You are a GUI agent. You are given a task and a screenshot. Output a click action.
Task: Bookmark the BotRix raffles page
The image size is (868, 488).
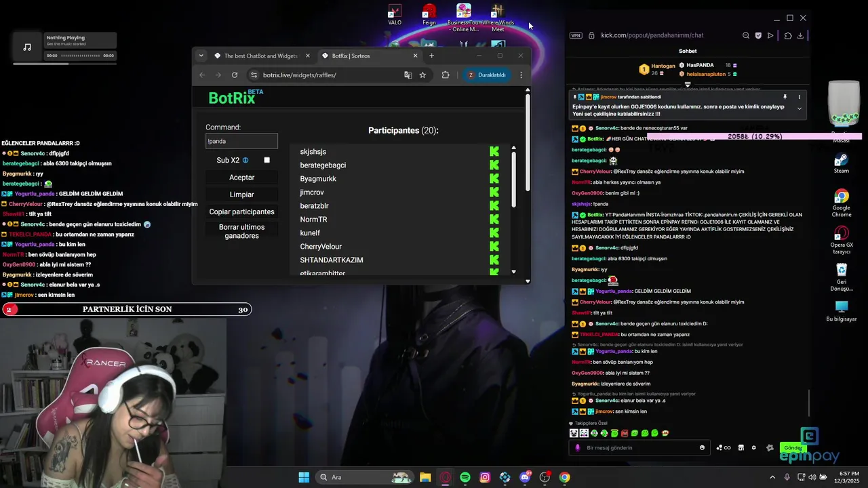click(422, 75)
